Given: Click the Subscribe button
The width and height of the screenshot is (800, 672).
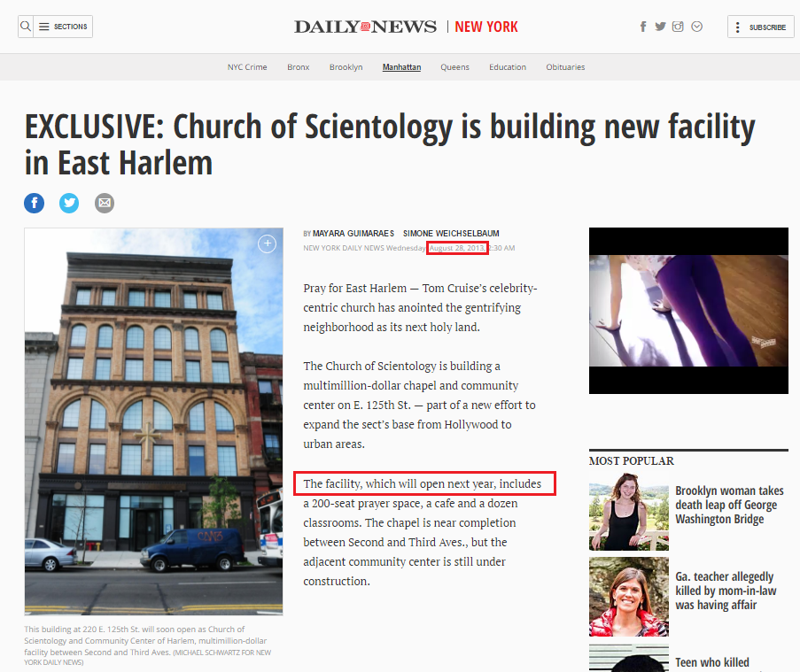Looking at the screenshot, I should [761, 27].
